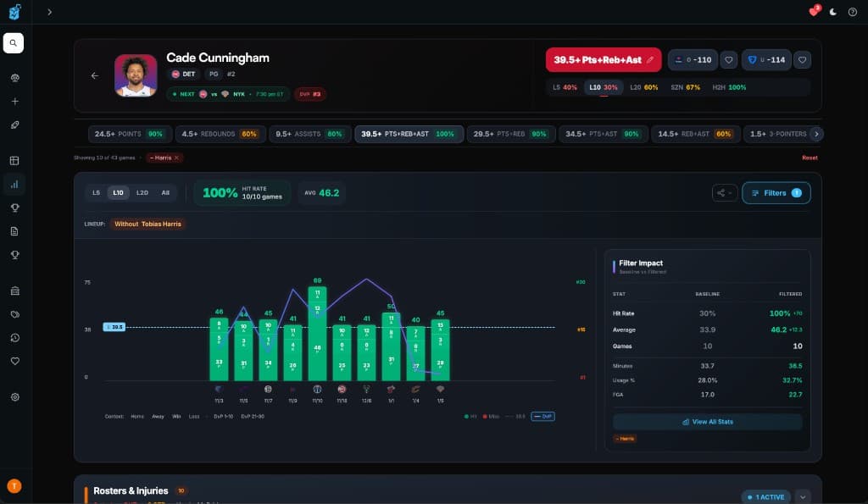
Task: Open the settings gear at the sidebar bottom
Action: coord(13,396)
